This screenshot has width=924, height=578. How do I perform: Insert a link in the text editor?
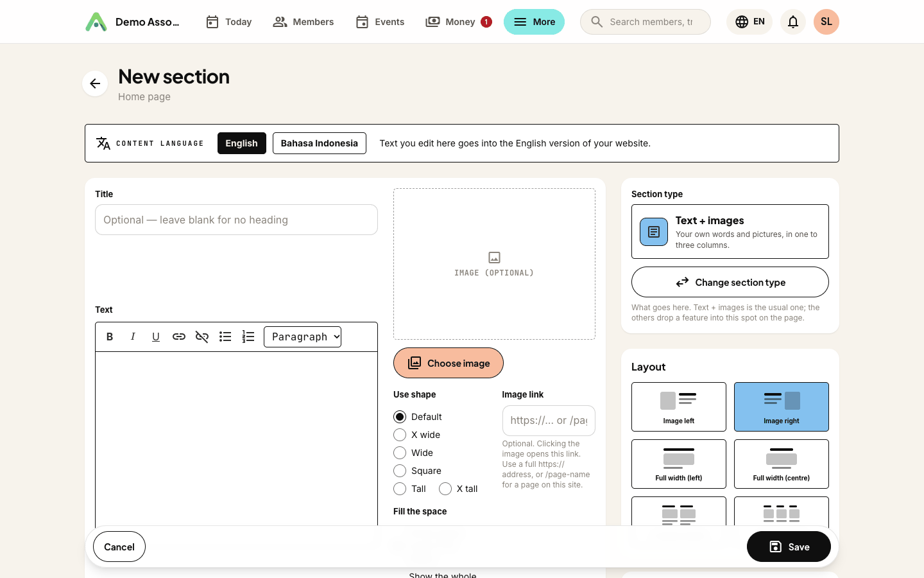coord(179,337)
